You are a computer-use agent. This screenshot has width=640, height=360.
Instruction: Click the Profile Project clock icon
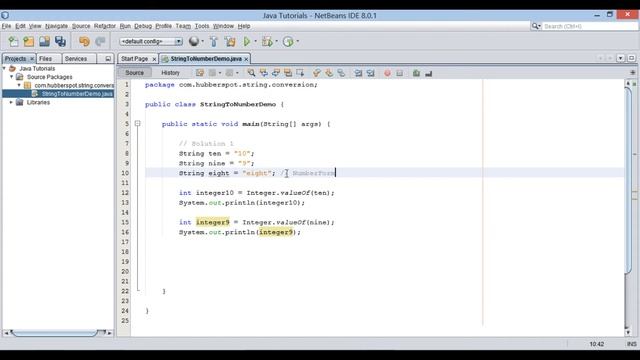288,41
